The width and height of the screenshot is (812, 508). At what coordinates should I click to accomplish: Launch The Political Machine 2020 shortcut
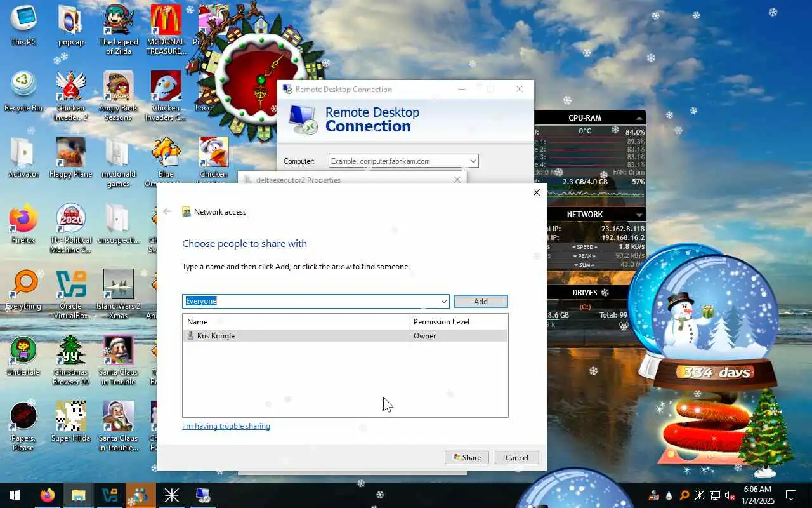(x=71, y=228)
